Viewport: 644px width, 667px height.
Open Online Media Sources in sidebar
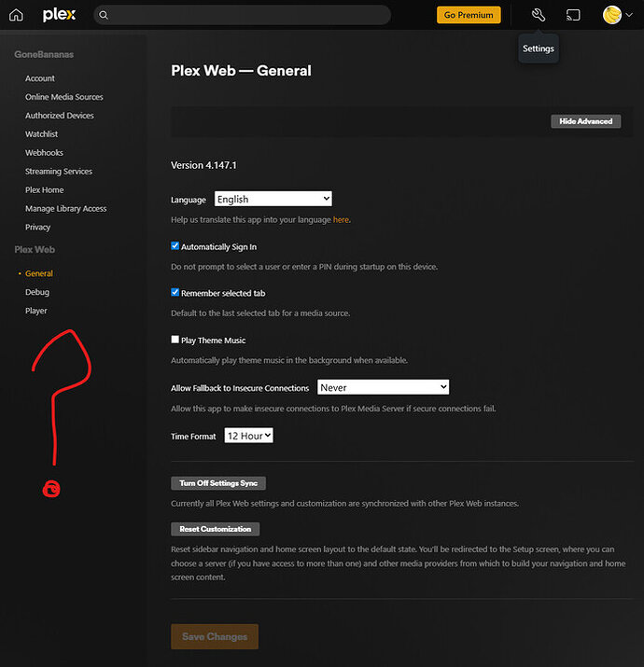[x=63, y=97]
